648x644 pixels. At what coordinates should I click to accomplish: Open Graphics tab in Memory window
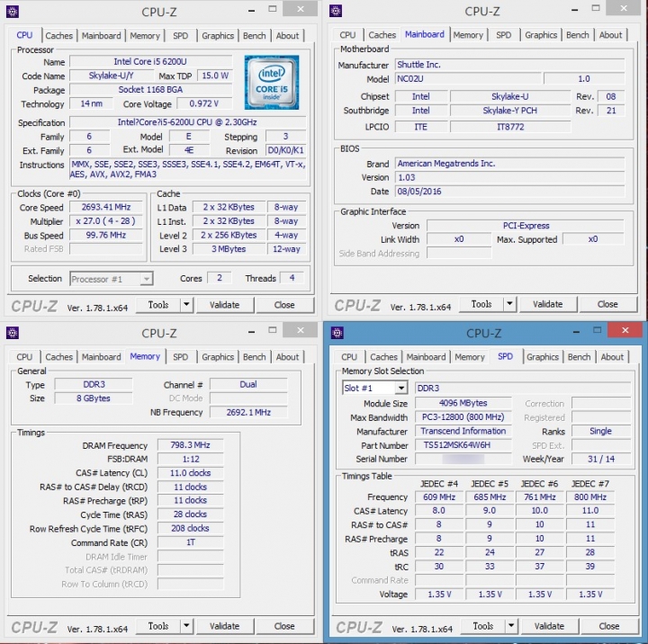pyautogui.click(x=218, y=357)
